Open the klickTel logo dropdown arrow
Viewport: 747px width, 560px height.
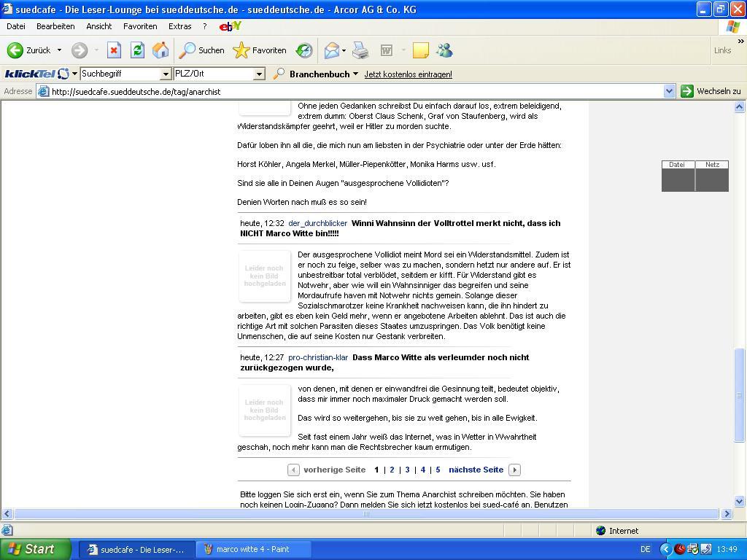tap(74, 74)
